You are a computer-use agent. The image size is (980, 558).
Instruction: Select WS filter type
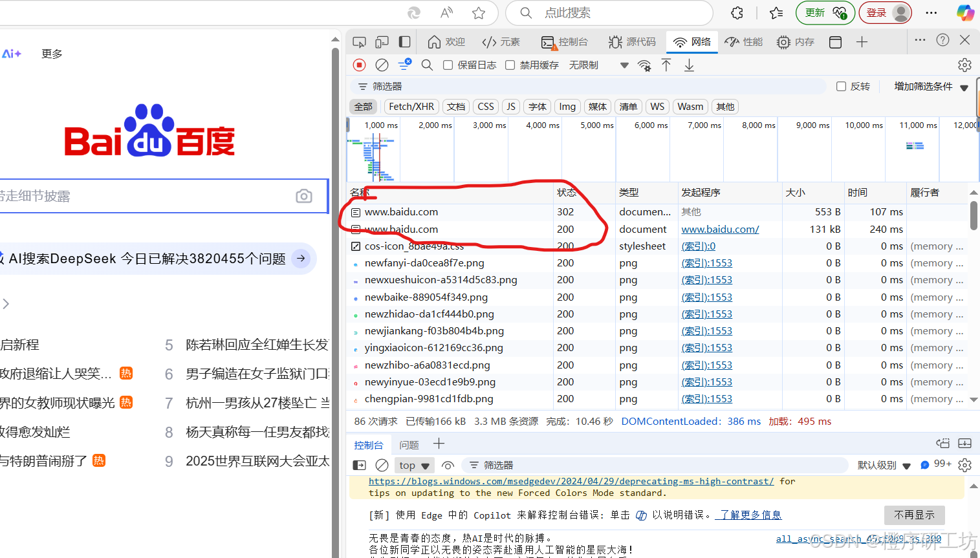(657, 107)
